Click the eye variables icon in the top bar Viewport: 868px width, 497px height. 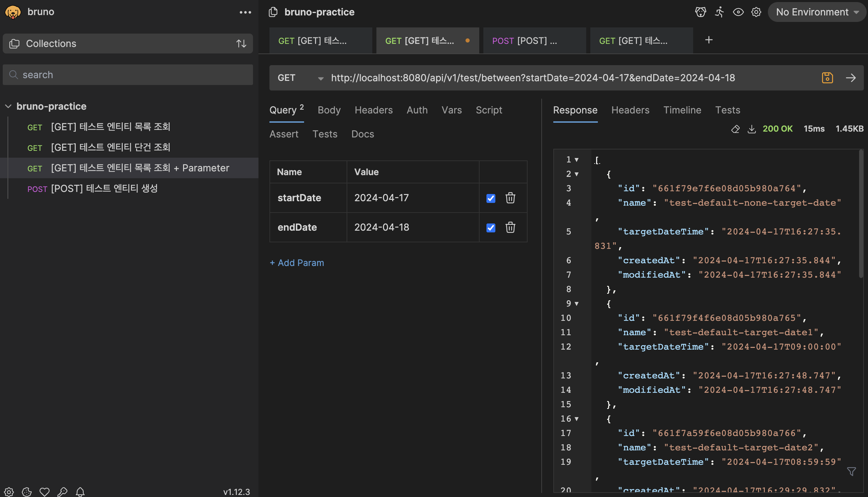pos(738,12)
